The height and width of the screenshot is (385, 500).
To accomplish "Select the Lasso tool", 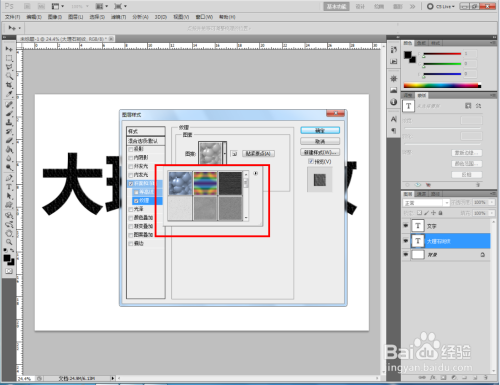I will pyautogui.click(x=9, y=67).
